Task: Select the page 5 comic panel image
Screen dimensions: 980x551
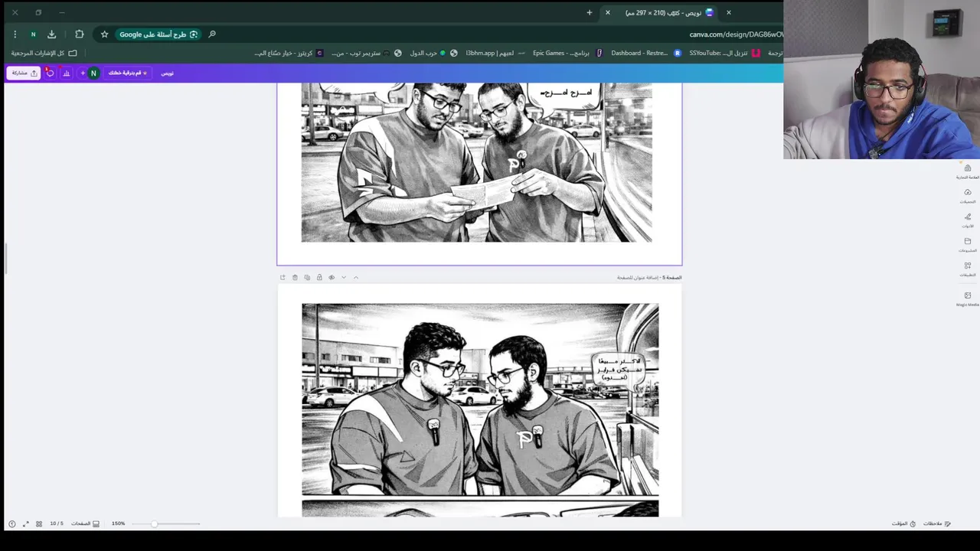Action: (x=480, y=399)
